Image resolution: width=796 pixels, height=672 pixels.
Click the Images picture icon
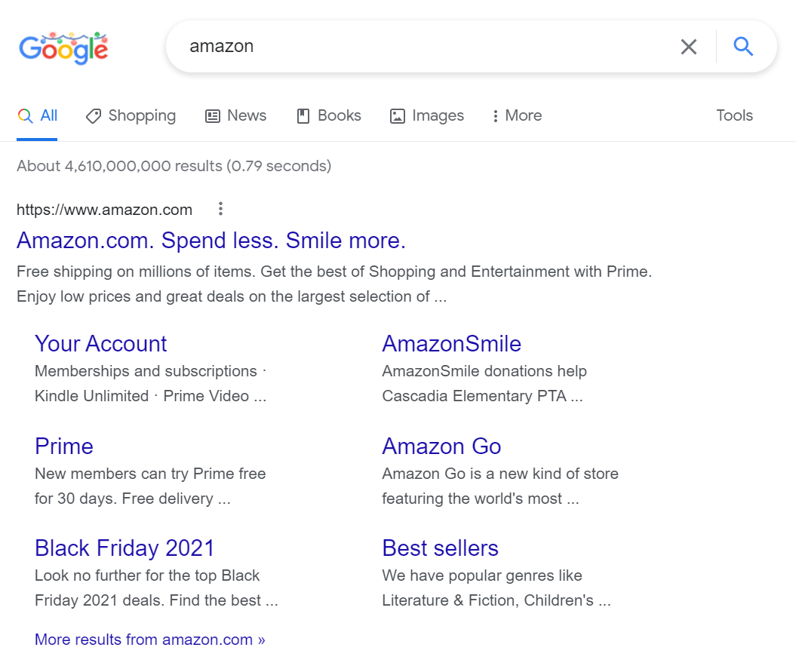point(398,116)
